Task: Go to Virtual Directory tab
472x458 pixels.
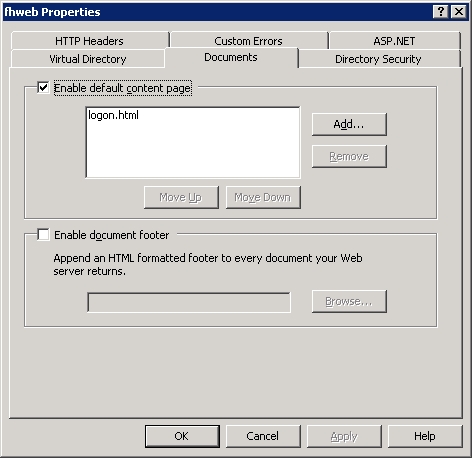Action: point(88,59)
